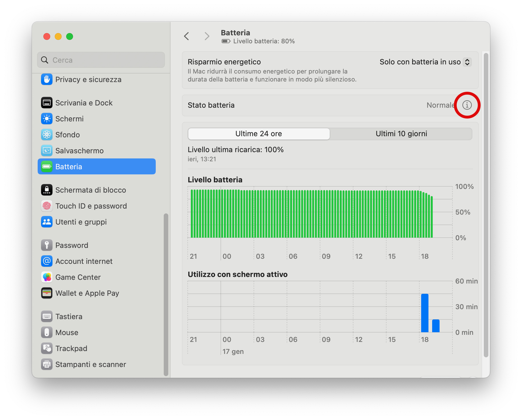Click the Stato batteria info icon
The width and height of the screenshot is (522, 420).
467,105
